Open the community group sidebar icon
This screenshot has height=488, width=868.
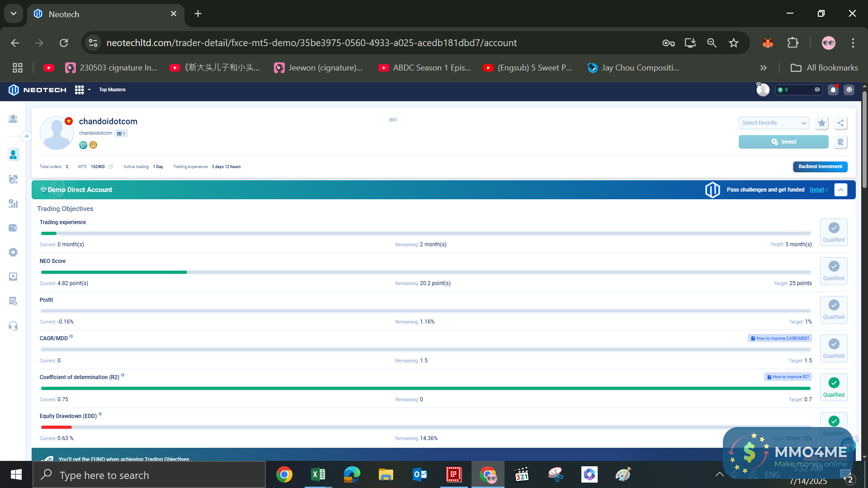pyautogui.click(x=13, y=119)
